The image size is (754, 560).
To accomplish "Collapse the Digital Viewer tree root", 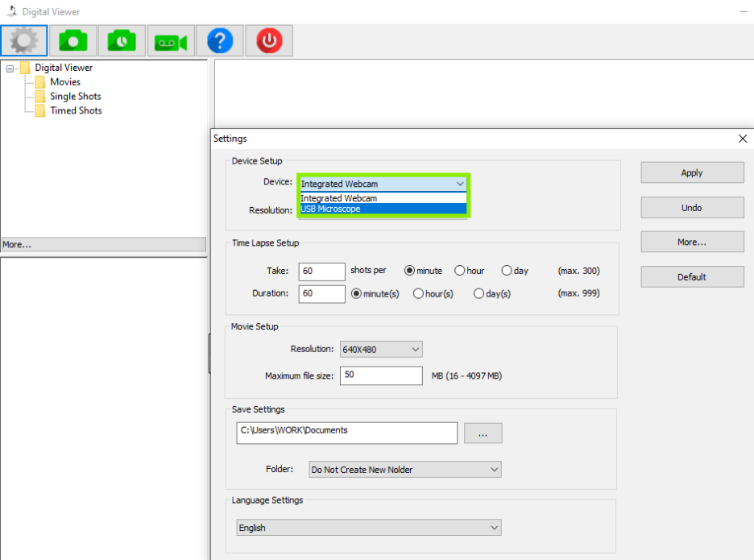I will point(10,68).
